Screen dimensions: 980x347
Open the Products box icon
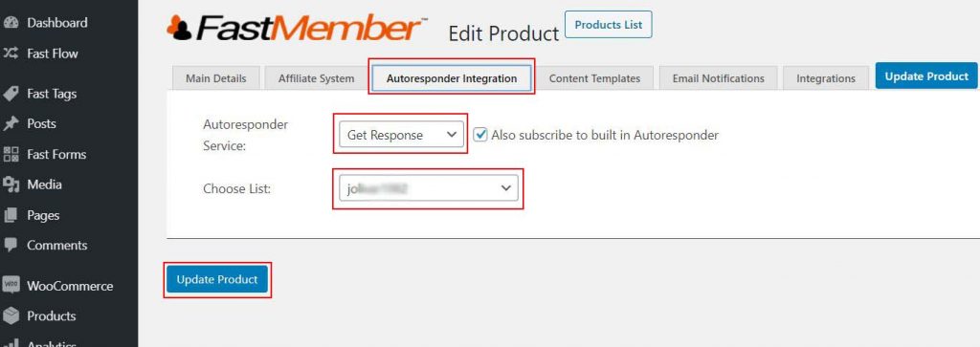tap(10, 315)
